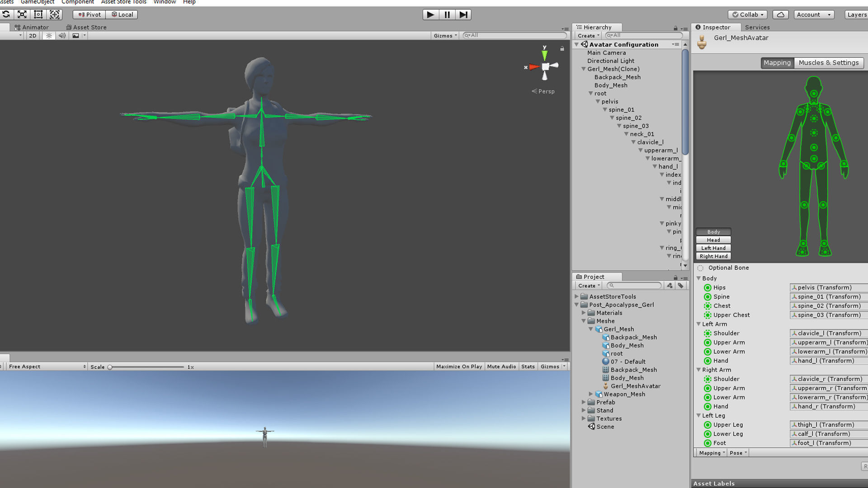The height and width of the screenshot is (488, 868).
Task: Click the scene orientation gizmo cube
Action: point(545,66)
